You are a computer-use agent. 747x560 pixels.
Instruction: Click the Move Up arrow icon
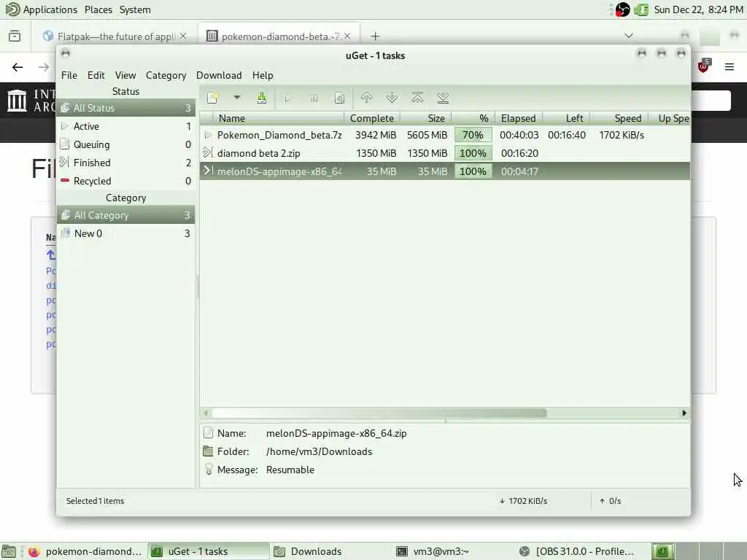tap(366, 98)
